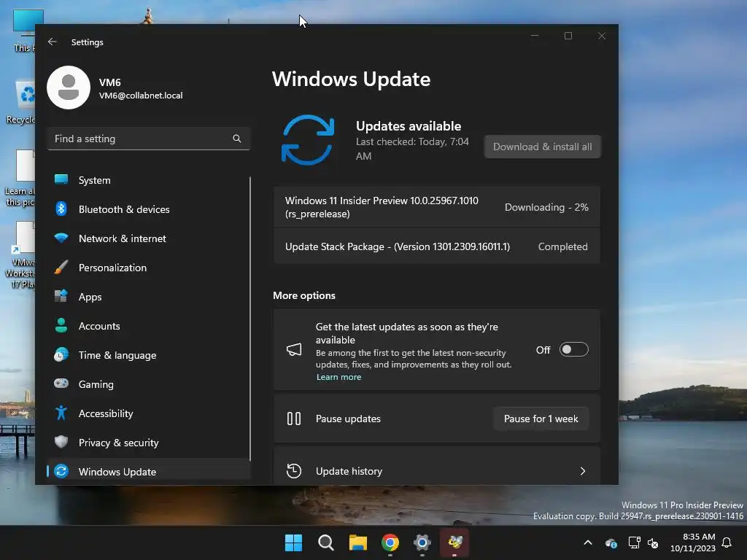Click the Gaming controller icon
This screenshot has width=747, height=560.
(x=61, y=384)
